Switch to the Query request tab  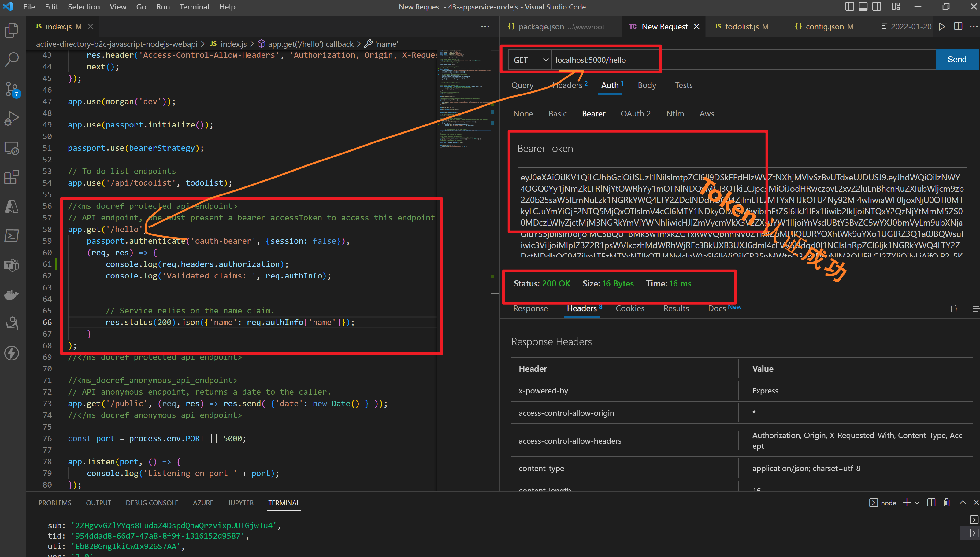(522, 85)
